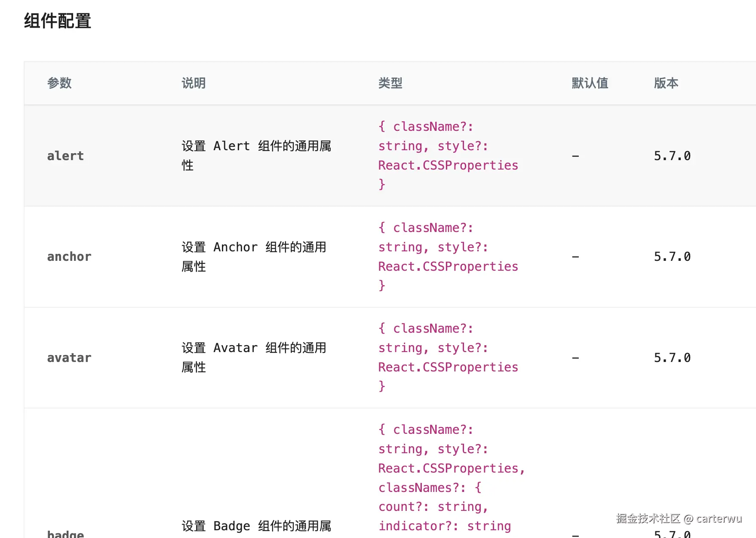756x538 pixels.
Task: Click the 类型 column header
Action: [390, 83]
